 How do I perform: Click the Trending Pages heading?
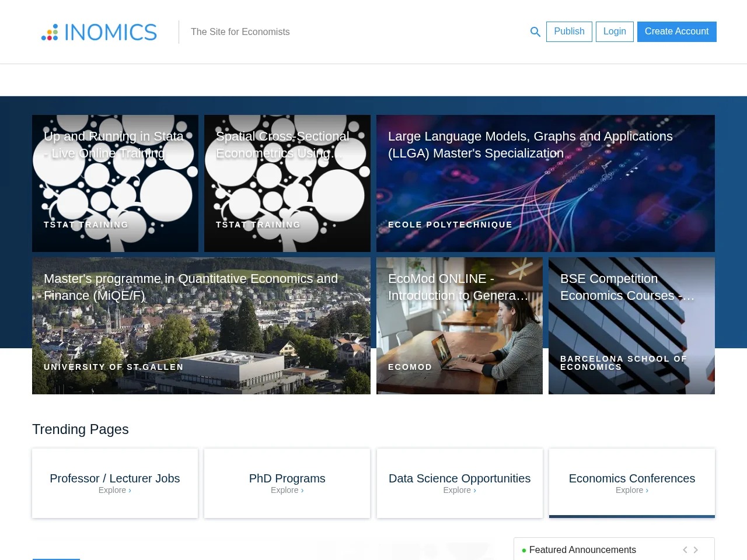[x=81, y=429]
